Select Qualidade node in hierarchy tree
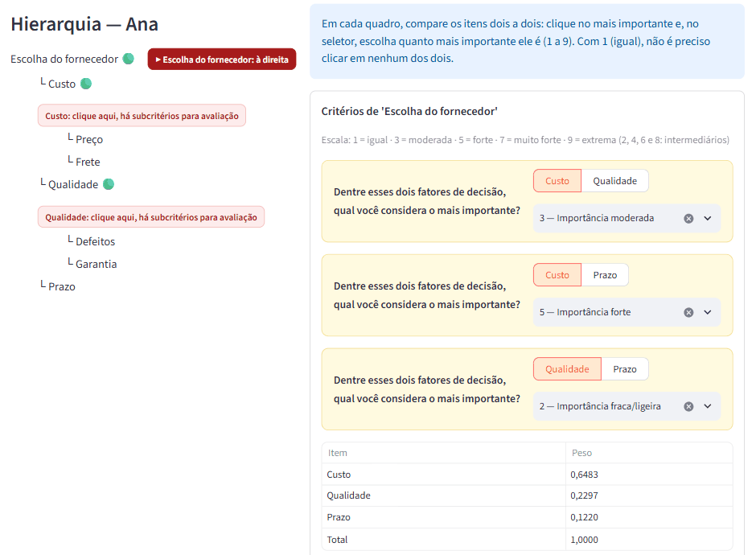The width and height of the screenshot is (756, 555). tap(73, 184)
